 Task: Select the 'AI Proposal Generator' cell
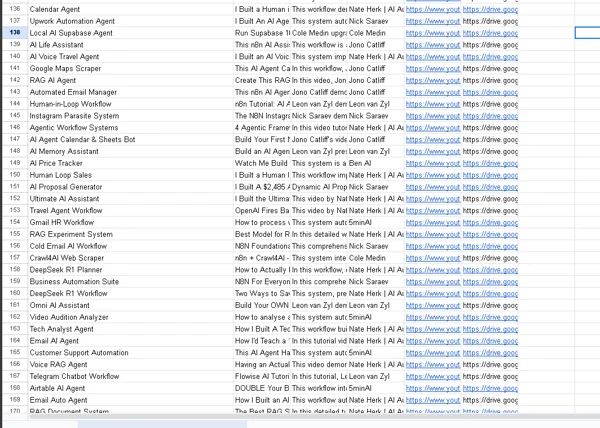click(x=131, y=187)
